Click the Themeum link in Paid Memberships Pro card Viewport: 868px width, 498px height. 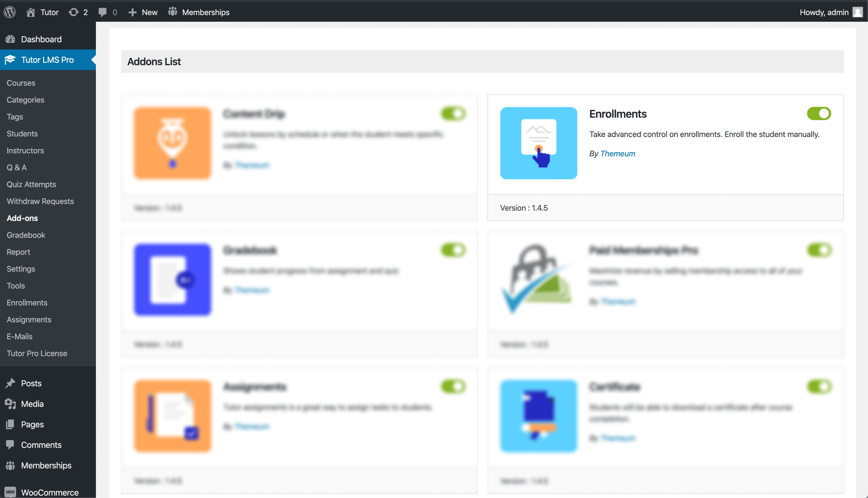tap(618, 302)
